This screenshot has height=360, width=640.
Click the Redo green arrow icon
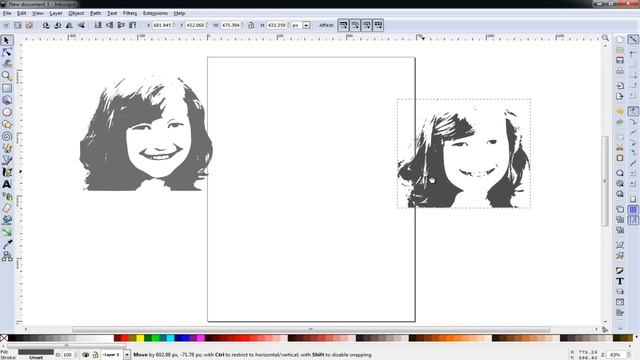(x=620, y=122)
